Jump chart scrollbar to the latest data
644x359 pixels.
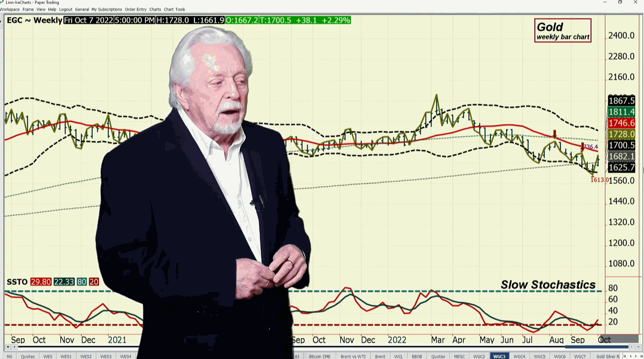tap(638, 347)
